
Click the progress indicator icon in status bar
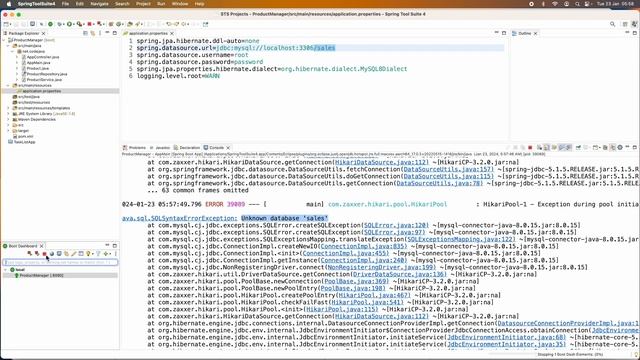636,354
